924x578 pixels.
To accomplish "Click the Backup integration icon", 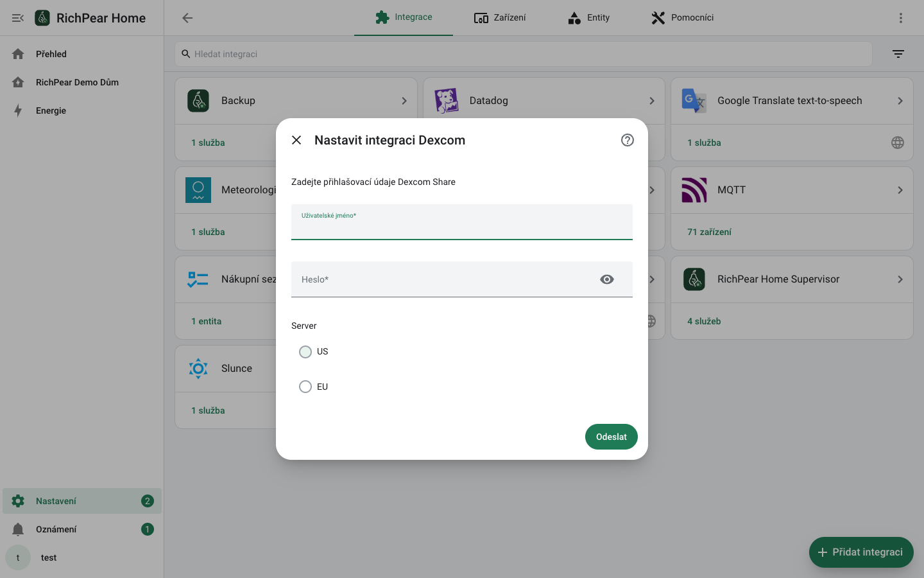I will [x=198, y=101].
